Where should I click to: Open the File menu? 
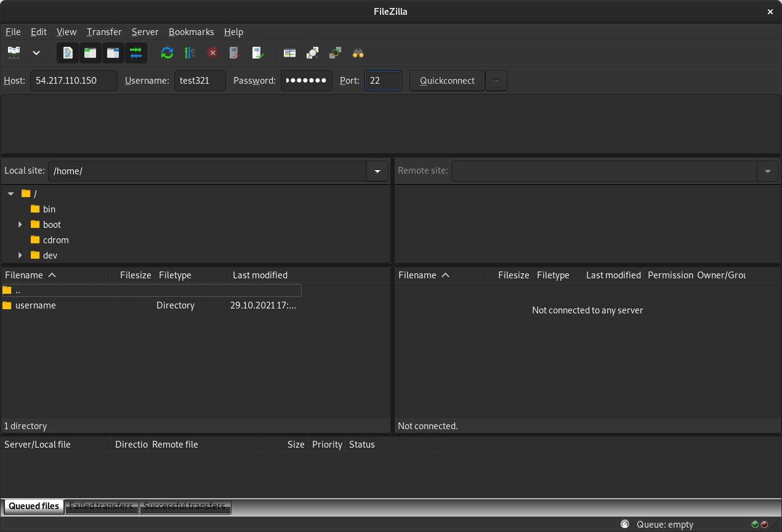click(13, 32)
